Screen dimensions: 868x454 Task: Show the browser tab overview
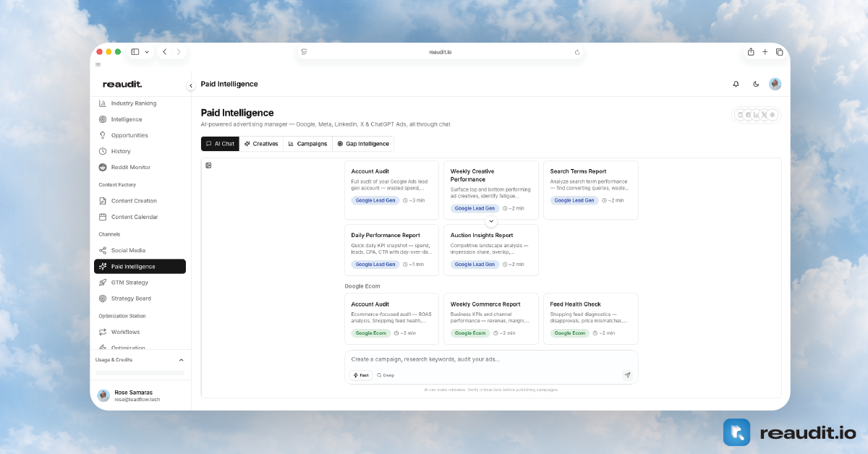[x=779, y=52]
